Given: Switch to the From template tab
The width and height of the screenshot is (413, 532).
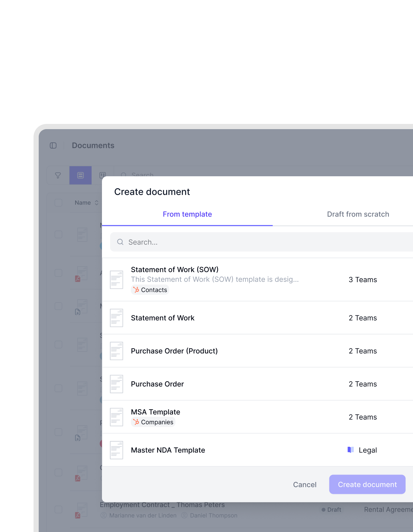Looking at the screenshot, I should point(187,214).
